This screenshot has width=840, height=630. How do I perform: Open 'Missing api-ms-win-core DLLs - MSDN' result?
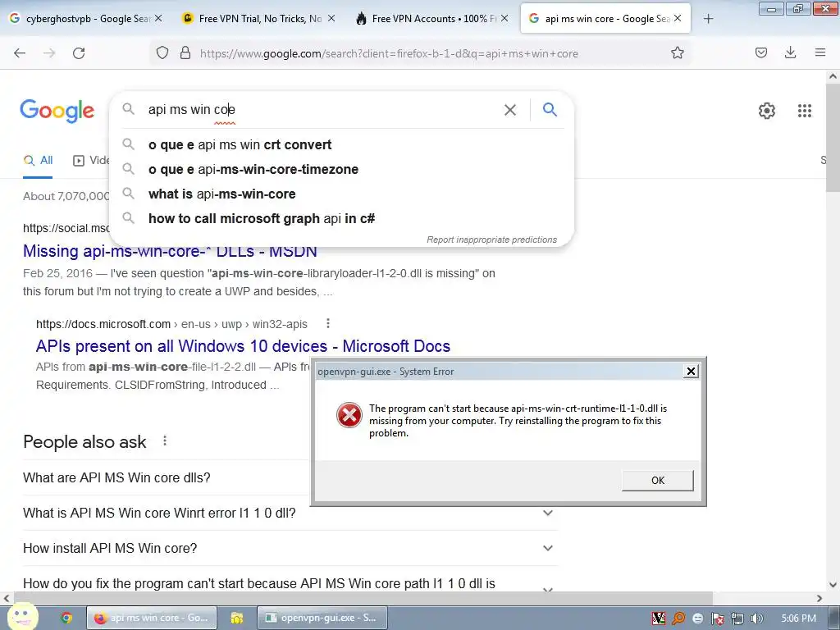tap(170, 251)
